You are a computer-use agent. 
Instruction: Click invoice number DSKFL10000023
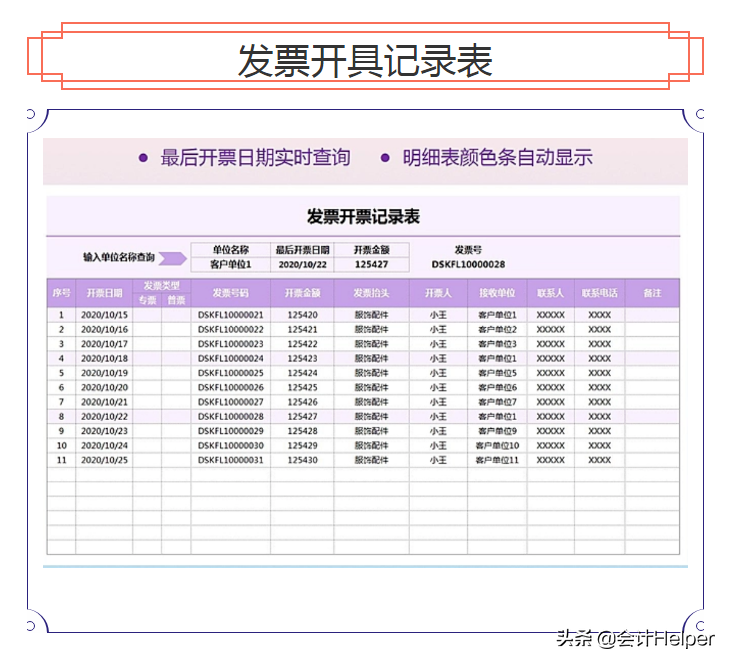click(231, 344)
